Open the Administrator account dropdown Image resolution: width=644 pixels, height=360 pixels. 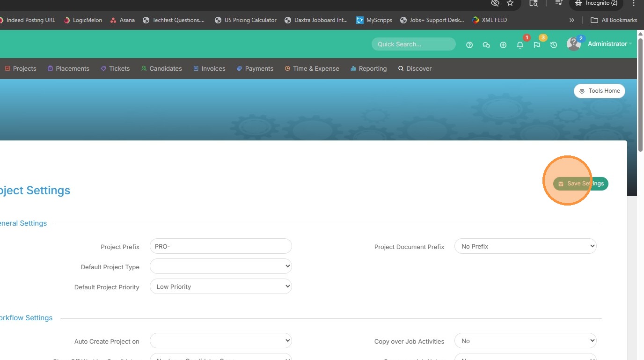(x=610, y=44)
